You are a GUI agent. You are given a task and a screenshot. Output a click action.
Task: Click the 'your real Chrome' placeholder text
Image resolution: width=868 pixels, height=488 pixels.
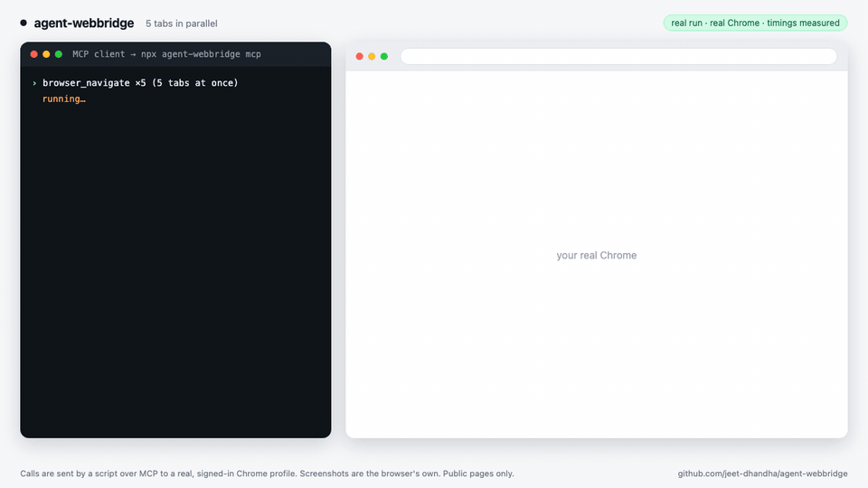596,255
